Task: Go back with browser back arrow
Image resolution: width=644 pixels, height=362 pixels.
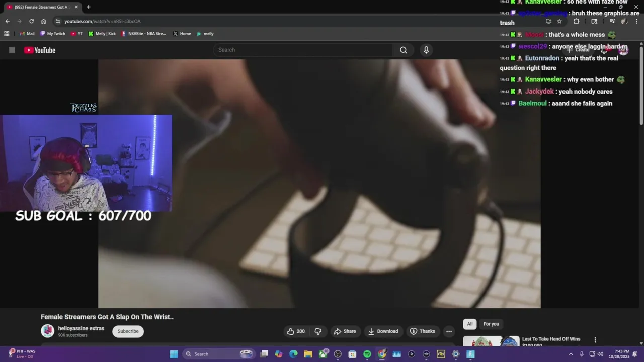Action: pyautogui.click(x=7, y=21)
